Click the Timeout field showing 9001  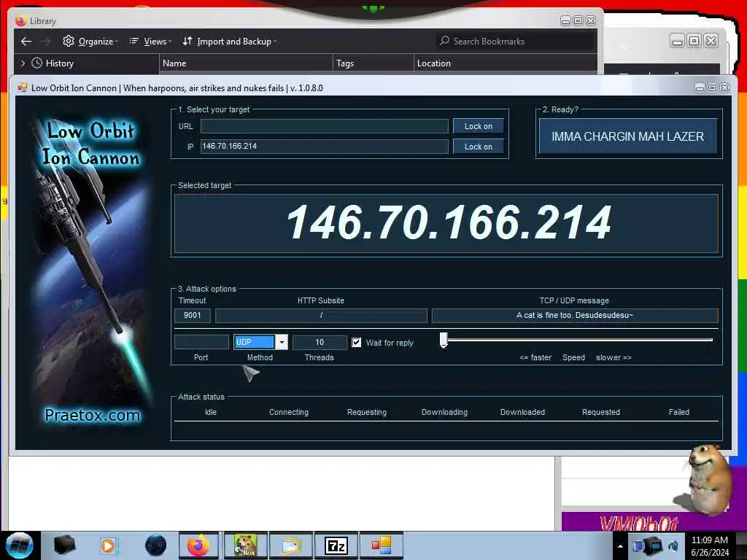pyautogui.click(x=193, y=315)
